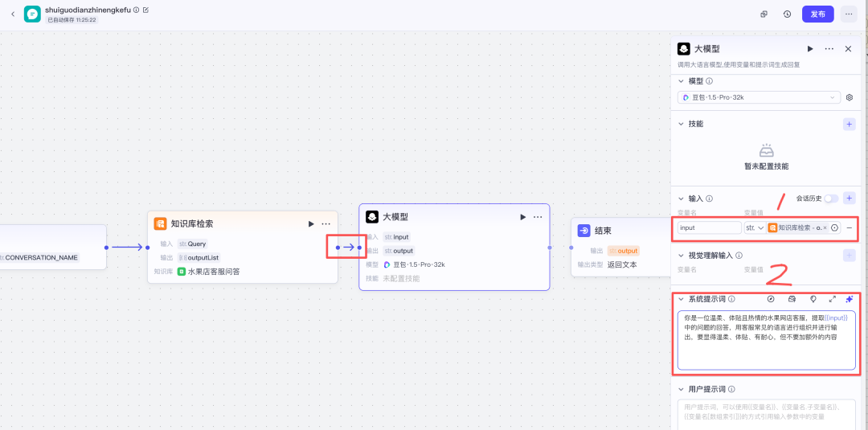The width and height of the screenshot is (868, 430).
Task: Open the 大模型 panel more options menu
Action: 829,49
